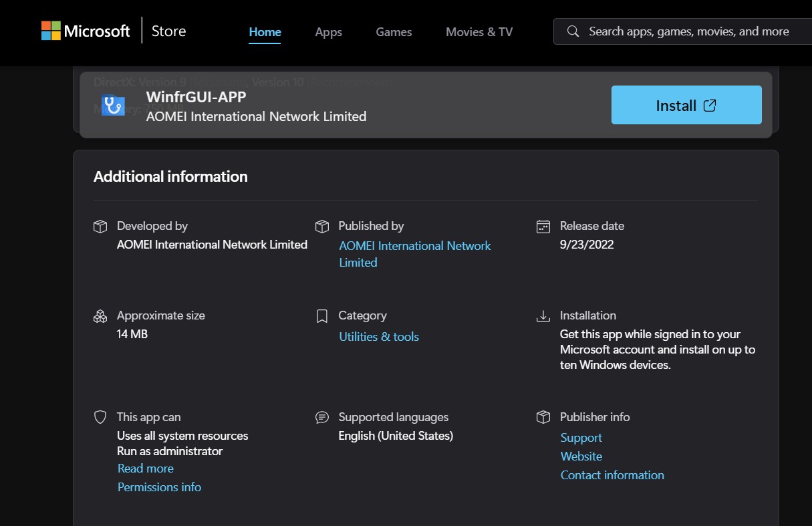Screen dimensions: 812x526
Task: Click the Supported languages speech icon
Action: pos(322,417)
